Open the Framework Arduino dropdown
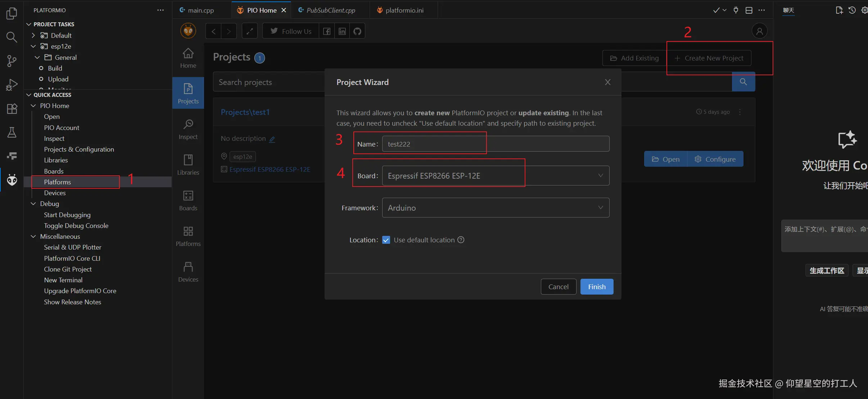The width and height of the screenshot is (868, 399). tap(495, 208)
